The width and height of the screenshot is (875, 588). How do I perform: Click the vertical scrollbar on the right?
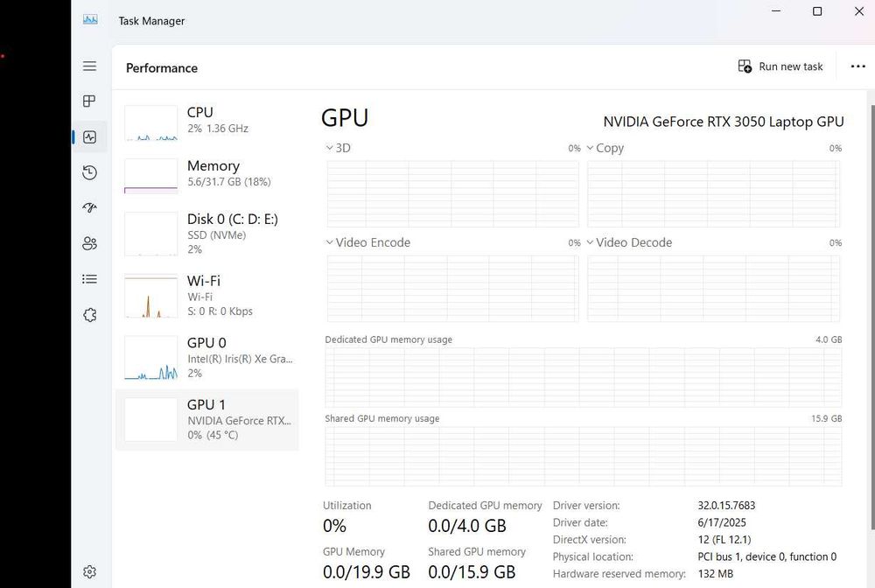point(871,306)
